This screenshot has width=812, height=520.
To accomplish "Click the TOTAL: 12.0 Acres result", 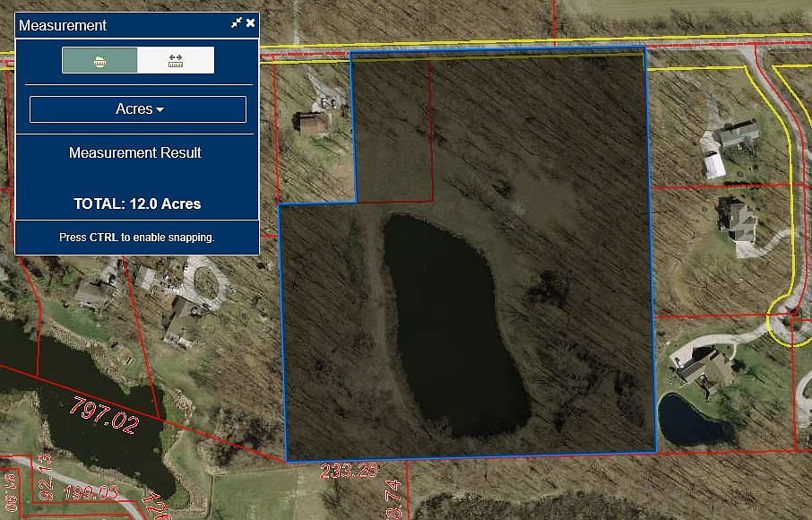I will (x=137, y=204).
